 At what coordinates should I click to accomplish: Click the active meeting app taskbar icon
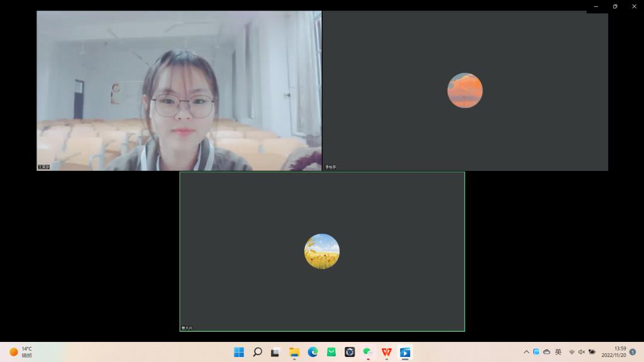405,352
